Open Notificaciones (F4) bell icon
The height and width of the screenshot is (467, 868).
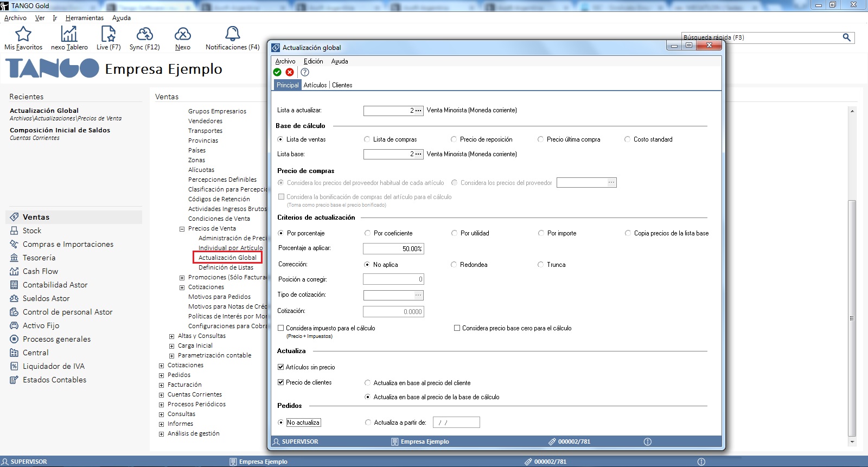pyautogui.click(x=232, y=35)
